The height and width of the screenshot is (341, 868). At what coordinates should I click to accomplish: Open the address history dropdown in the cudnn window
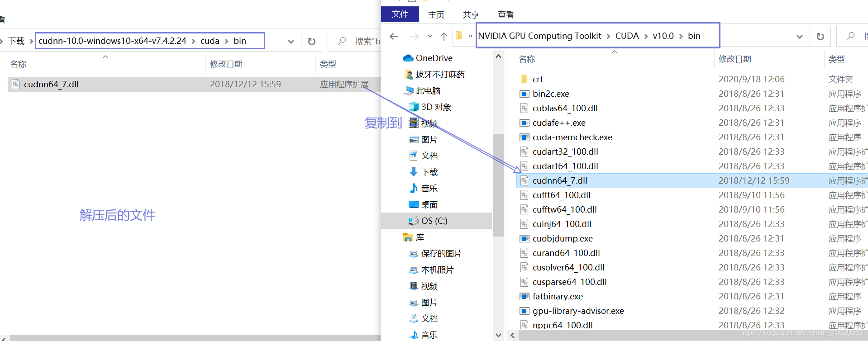point(291,42)
